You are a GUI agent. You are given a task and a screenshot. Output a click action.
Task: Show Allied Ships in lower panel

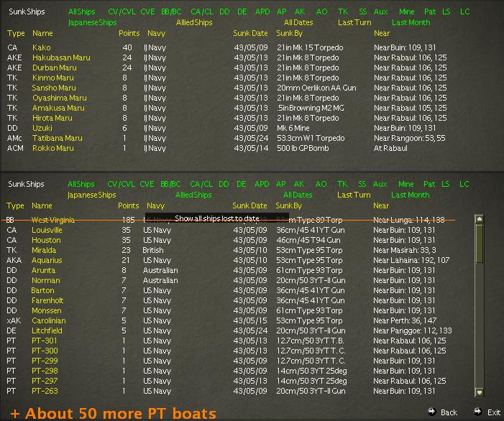(193, 195)
